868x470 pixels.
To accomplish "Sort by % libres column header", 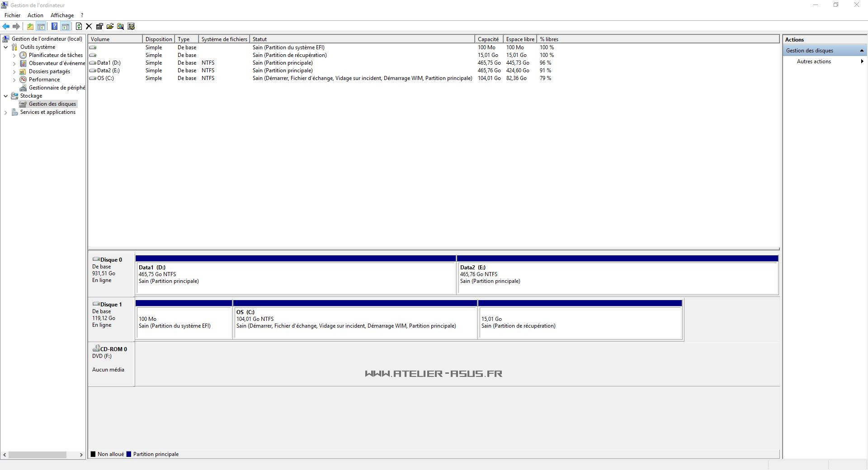I will click(549, 39).
